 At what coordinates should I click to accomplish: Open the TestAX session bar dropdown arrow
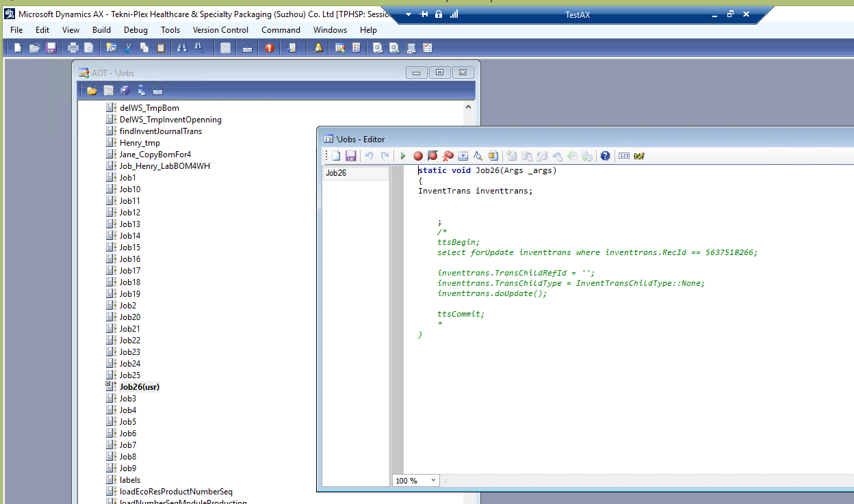point(409,14)
